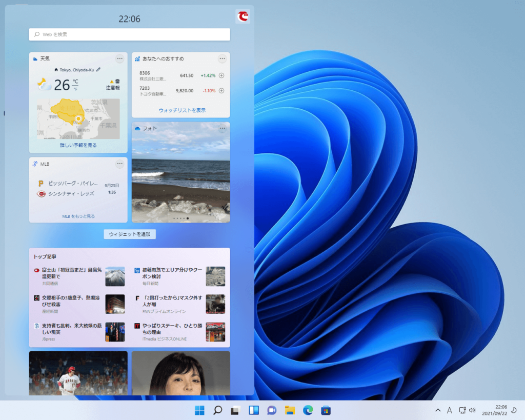Add stock 8306 to watchlist
The width and height of the screenshot is (525, 420).
(221, 75)
